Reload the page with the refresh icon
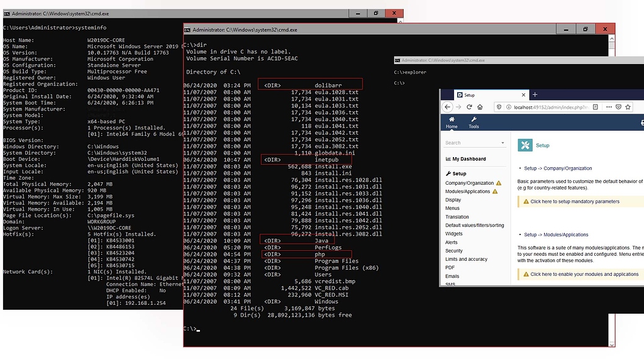This screenshot has width=644, height=362. click(x=469, y=107)
